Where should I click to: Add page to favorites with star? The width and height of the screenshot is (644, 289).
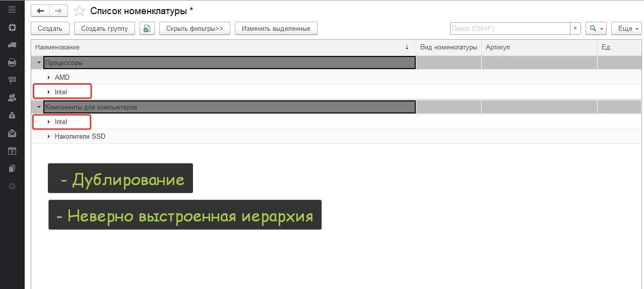pos(79,11)
